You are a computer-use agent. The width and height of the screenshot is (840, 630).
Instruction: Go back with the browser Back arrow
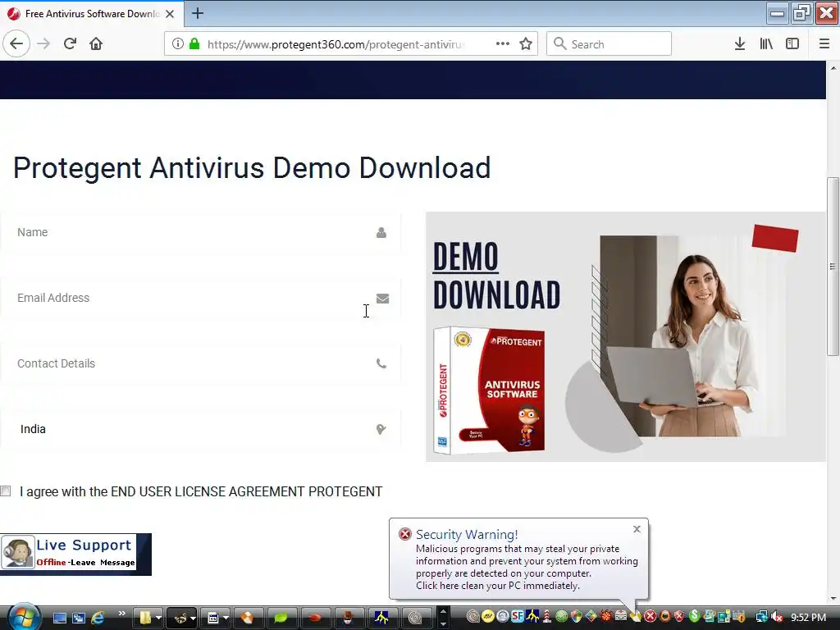[16, 44]
